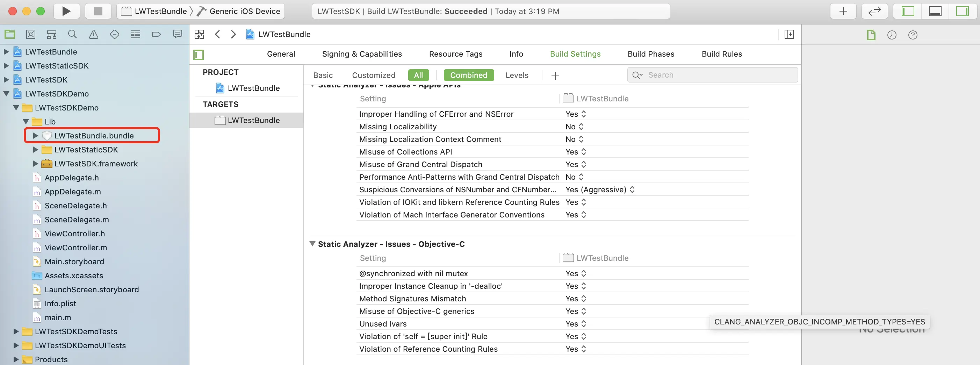Switch to the Resource Tags tab
Image resolution: width=980 pixels, height=365 pixels.
pos(456,54)
